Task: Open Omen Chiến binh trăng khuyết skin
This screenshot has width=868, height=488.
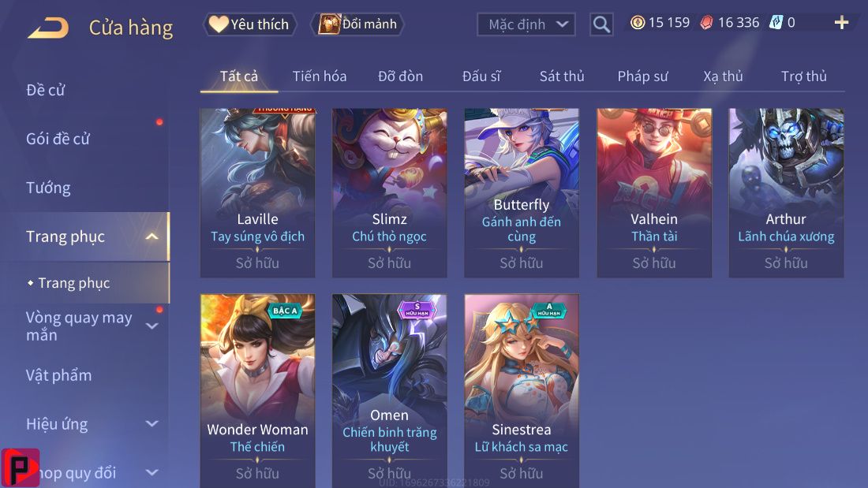Action: pyautogui.click(x=389, y=390)
